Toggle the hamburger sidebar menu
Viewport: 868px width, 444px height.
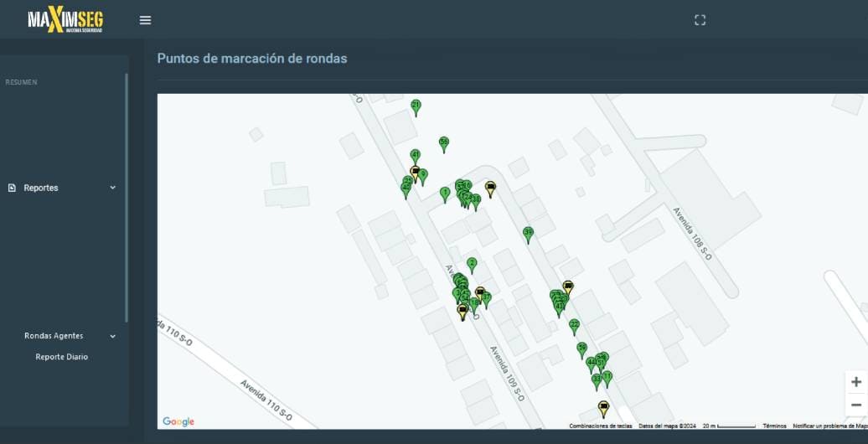[145, 20]
